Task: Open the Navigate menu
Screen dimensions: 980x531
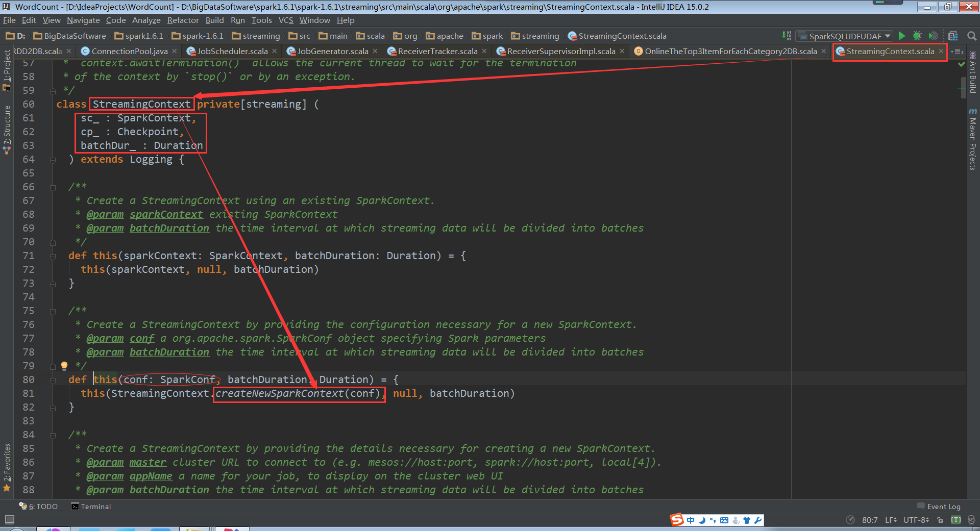Action: pyautogui.click(x=83, y=20)
